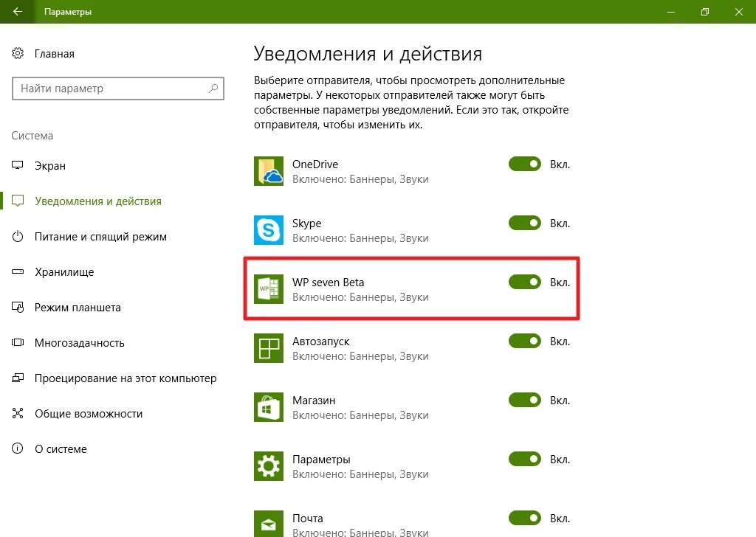
Task: Open the Почта mail icon
Action: pos(269,524)
